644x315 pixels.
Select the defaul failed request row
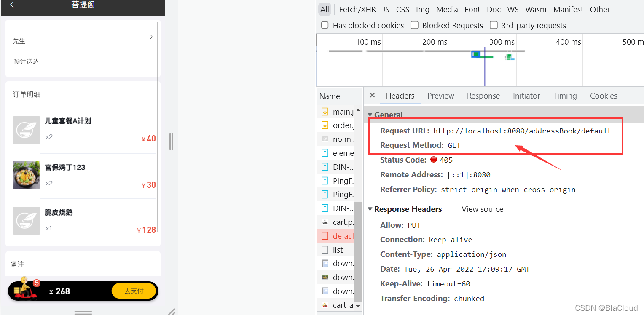(335, 236)
